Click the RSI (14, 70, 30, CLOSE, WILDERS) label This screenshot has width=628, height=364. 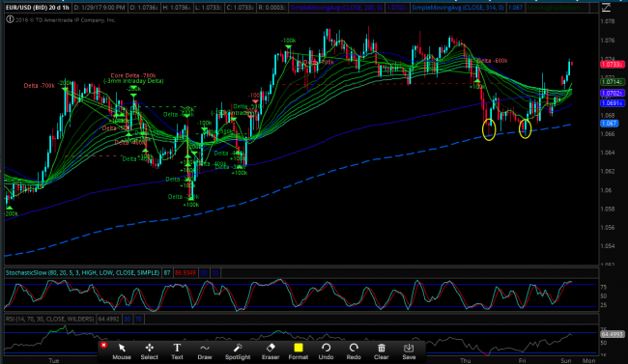[x=49, y=320]
